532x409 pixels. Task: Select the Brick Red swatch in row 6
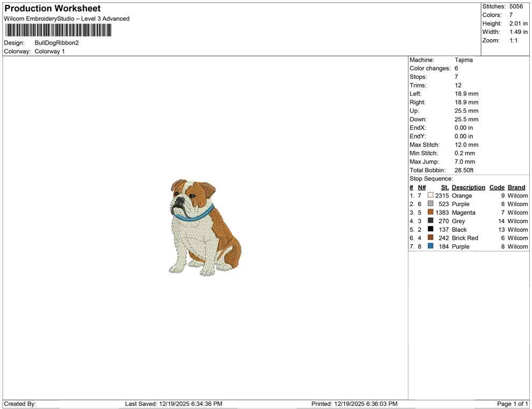pyautogui.click(x=430, y=238)
